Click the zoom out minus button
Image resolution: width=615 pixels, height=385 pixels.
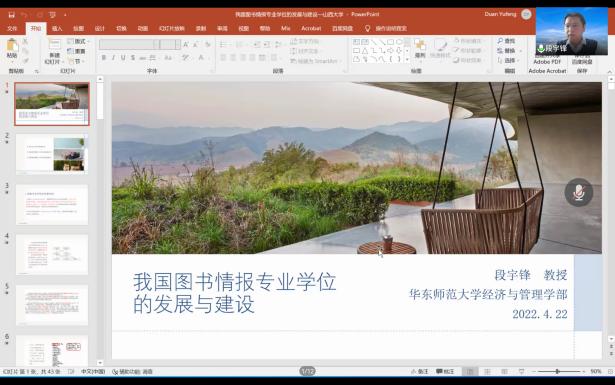click(534, 371)
